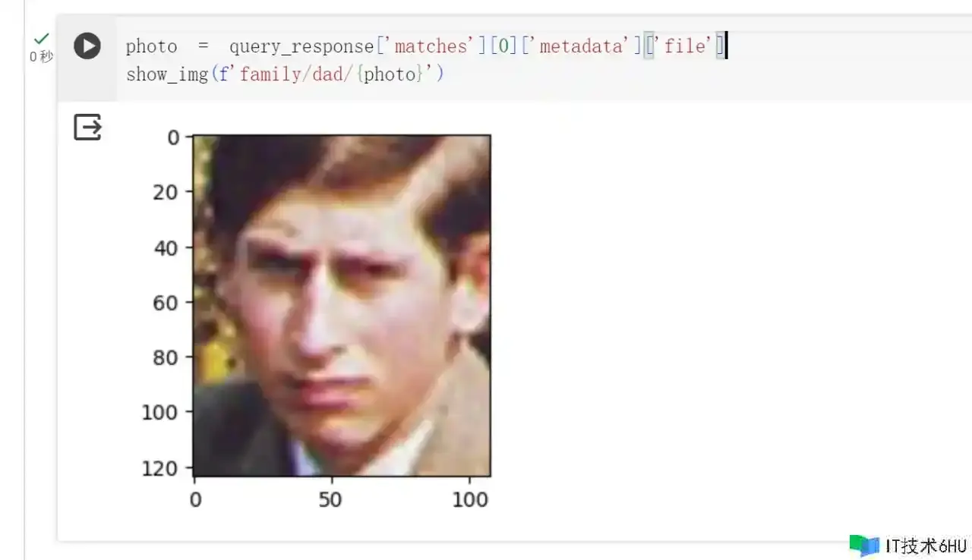
Task: Click the 'matches' string key
Action: point(431,46)
